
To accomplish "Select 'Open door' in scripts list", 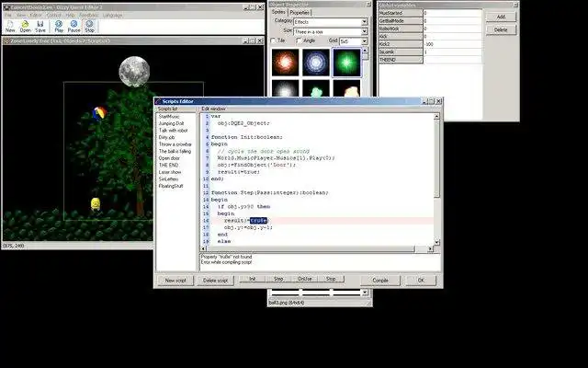I will (169, 158).
